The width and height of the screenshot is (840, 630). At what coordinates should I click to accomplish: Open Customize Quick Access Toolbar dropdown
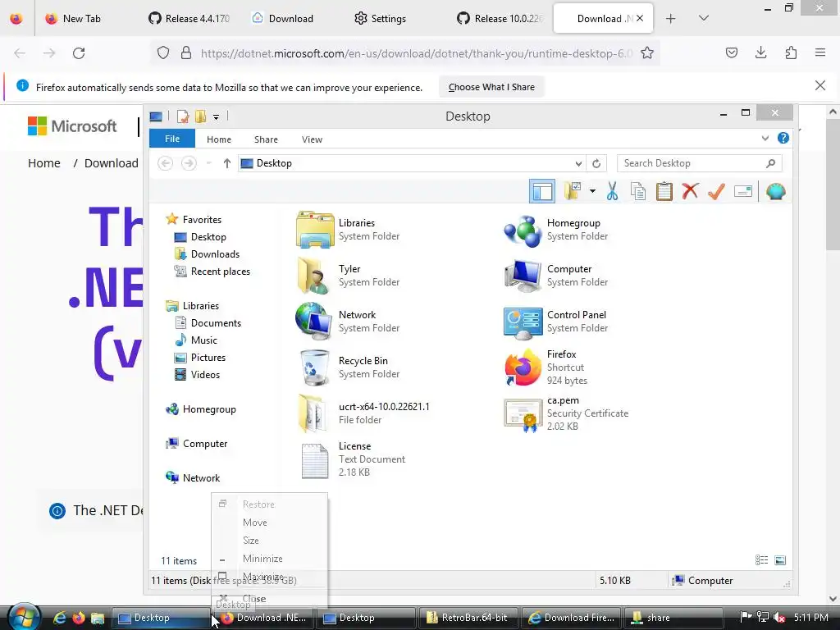(x=216, y=116)
